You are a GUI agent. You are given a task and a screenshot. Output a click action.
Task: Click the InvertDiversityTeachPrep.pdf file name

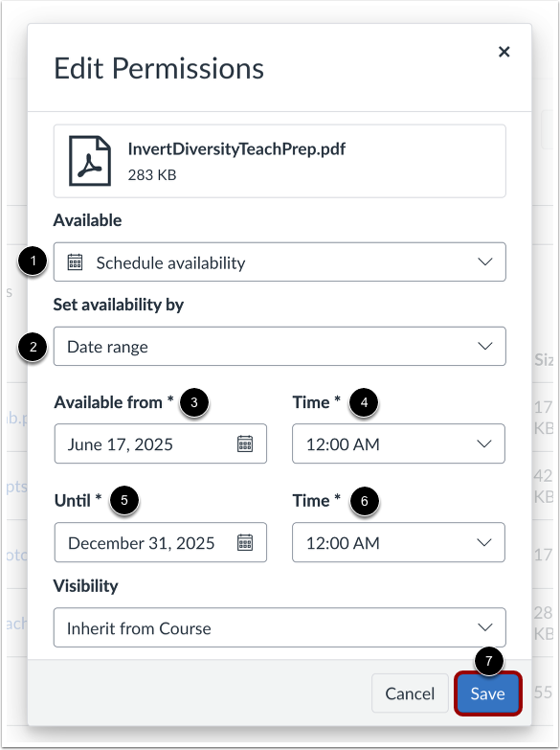coord(236,149)
